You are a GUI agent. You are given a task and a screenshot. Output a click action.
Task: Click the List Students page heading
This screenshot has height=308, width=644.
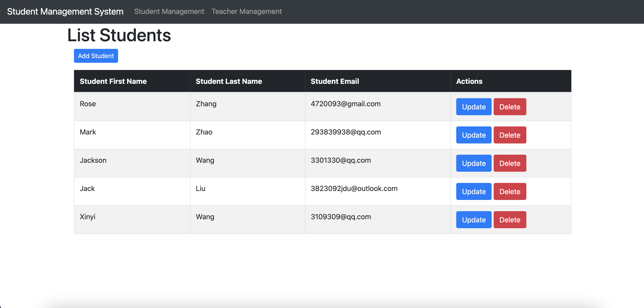click(x=119, y=35)
